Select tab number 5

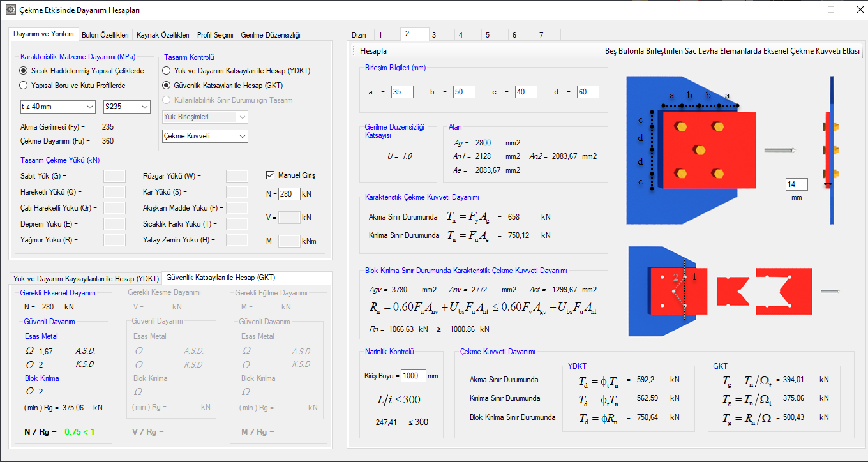(495, 35)
